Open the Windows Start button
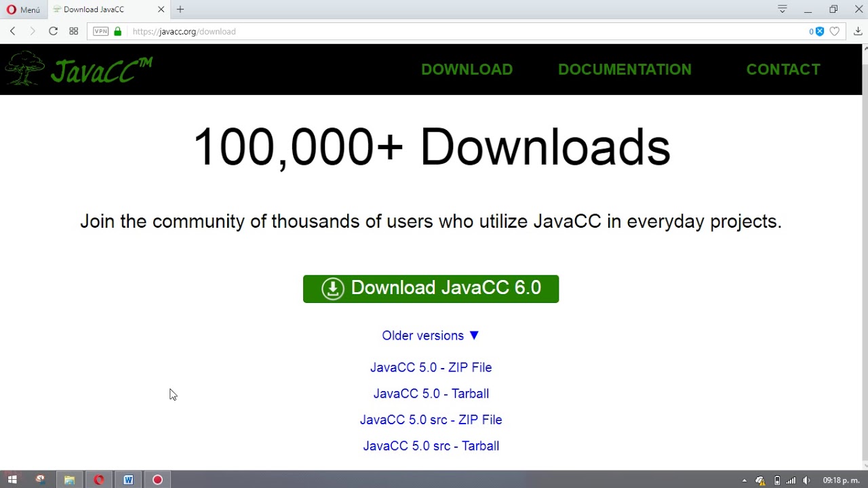The height and width of the screenshot is (488, 868). tap(12, 480)
